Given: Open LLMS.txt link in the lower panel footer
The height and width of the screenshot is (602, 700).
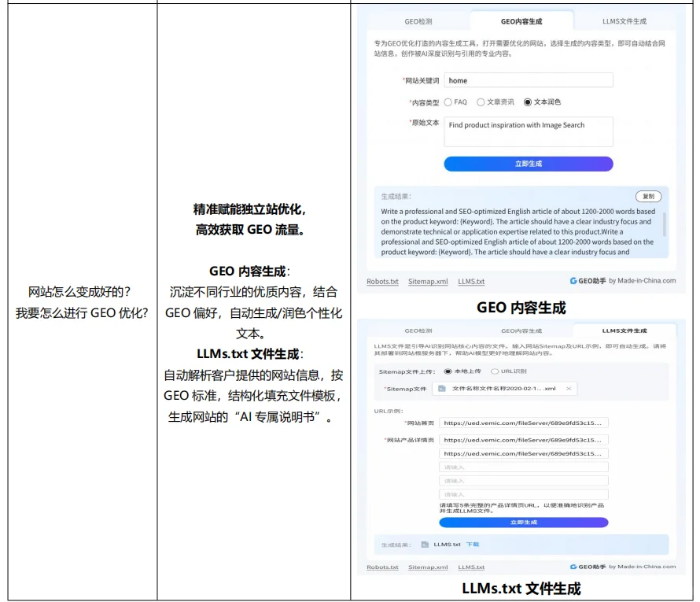Looking at the screenshot, I should click(471, 567).
